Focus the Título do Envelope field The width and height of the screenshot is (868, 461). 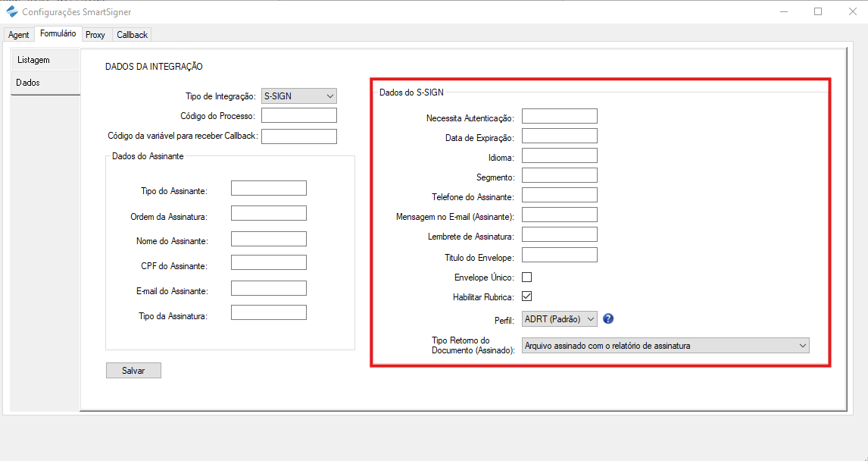tap(559, 256)
